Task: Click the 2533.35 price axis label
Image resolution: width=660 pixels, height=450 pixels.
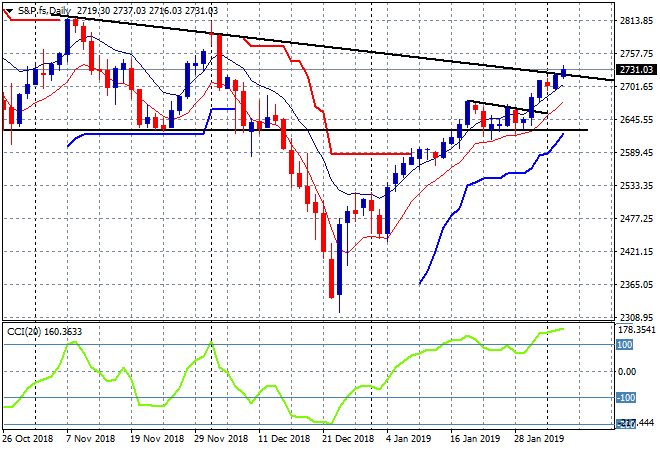Action: pos(636,186)
